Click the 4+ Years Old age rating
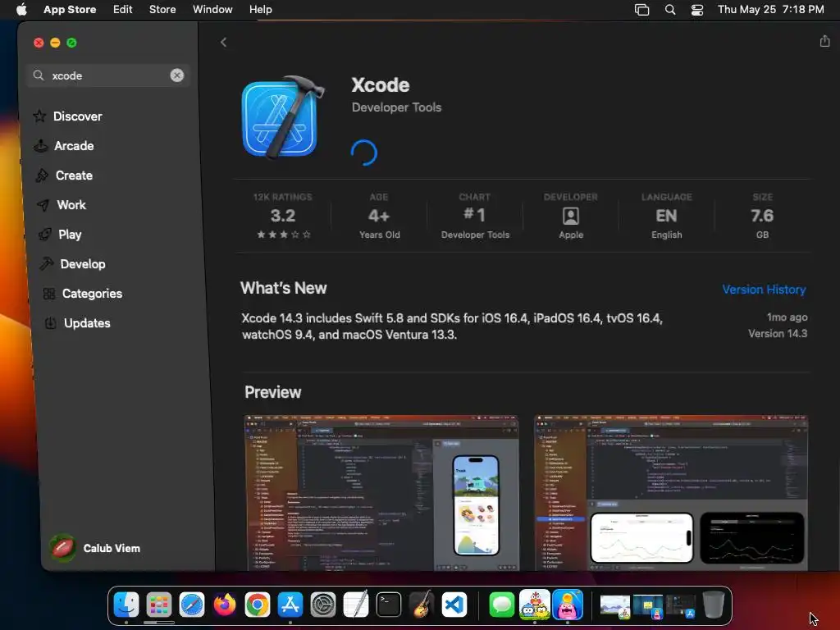The height and width of the screenshot is (630, 840). [379, 217]
